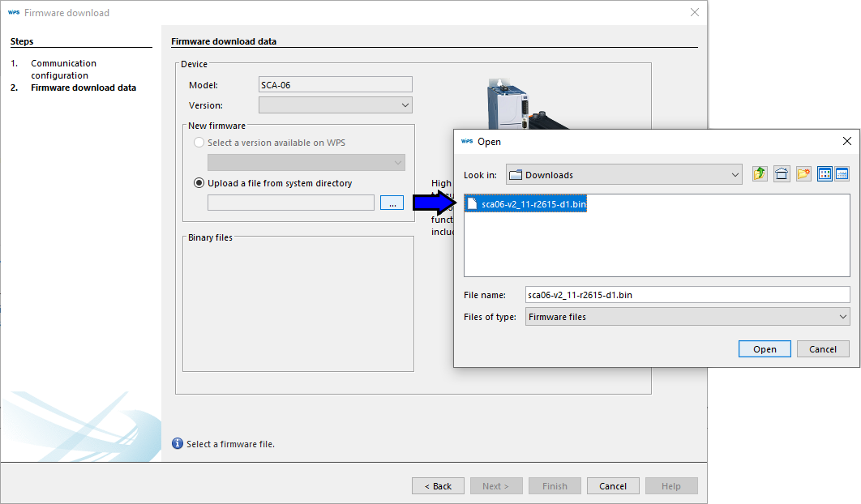Switch to Details view icon
861x504 pixels.
pyautogui.click(x=842, y=174)
